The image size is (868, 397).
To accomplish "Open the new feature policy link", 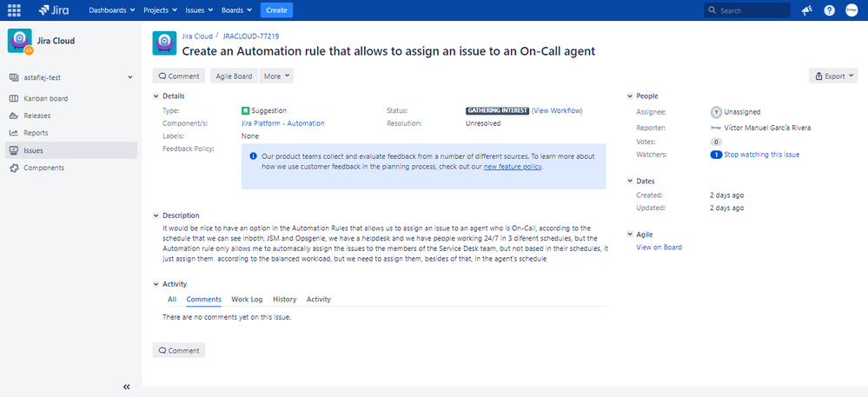I will pyautogui.click(x=513, y=166).
